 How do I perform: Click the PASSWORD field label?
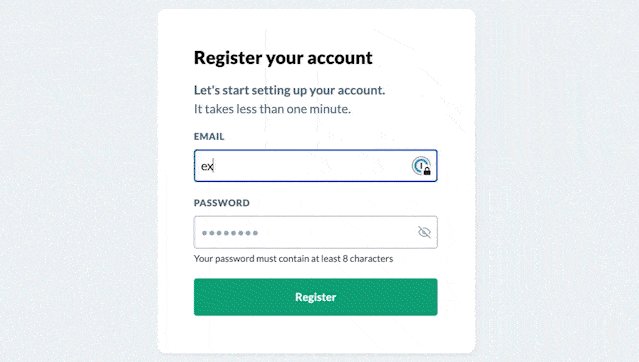(222, 203)
